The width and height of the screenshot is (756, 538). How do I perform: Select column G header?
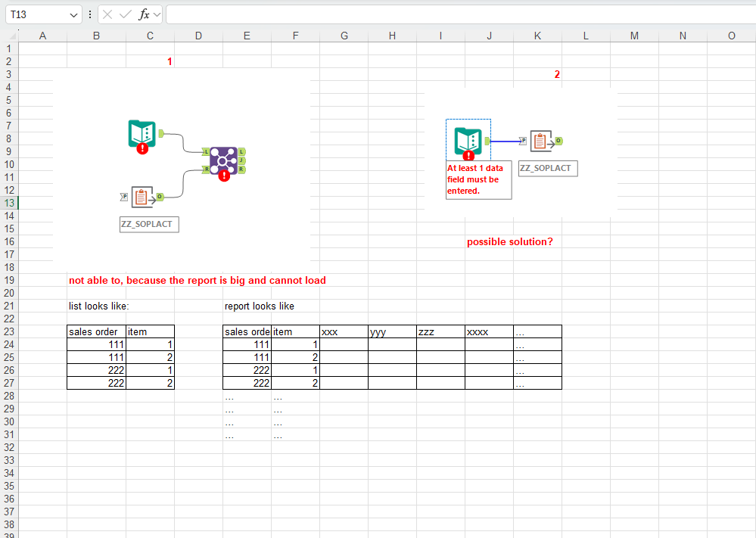pyautogui.click(x=344, y=36)
